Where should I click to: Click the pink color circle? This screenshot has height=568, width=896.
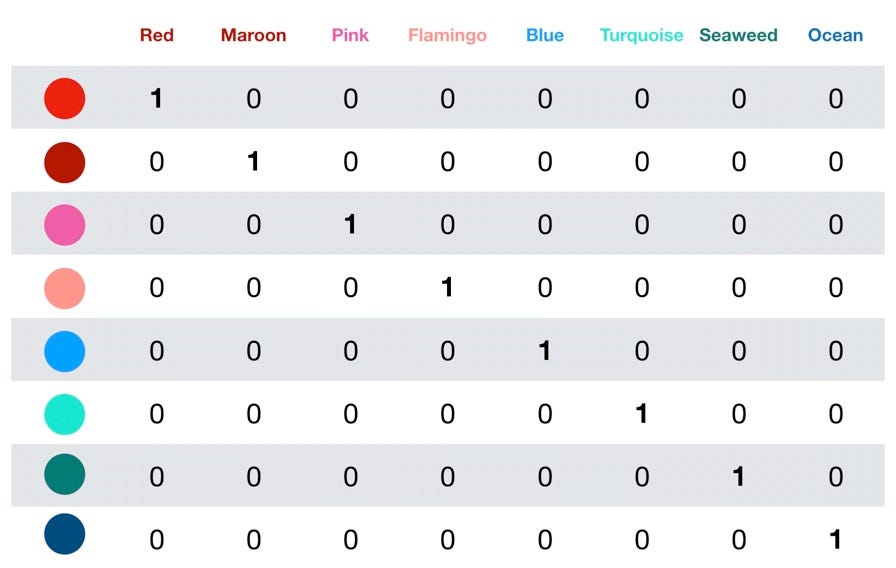65,225
